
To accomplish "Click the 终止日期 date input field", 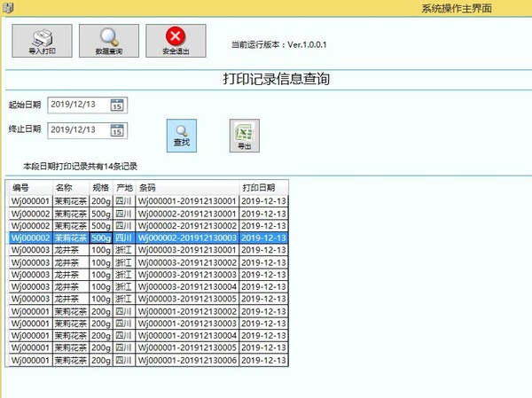I will (x=78, y=130).
